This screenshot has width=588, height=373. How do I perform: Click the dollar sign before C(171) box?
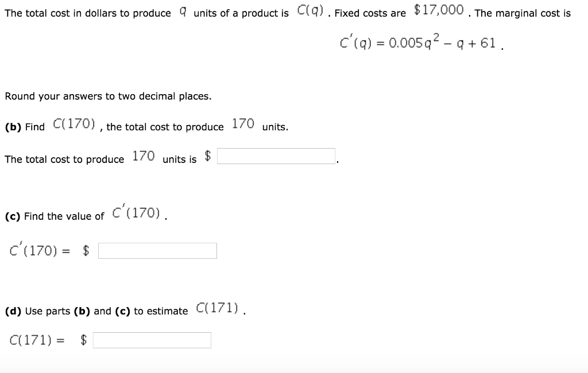pos(83,339)
